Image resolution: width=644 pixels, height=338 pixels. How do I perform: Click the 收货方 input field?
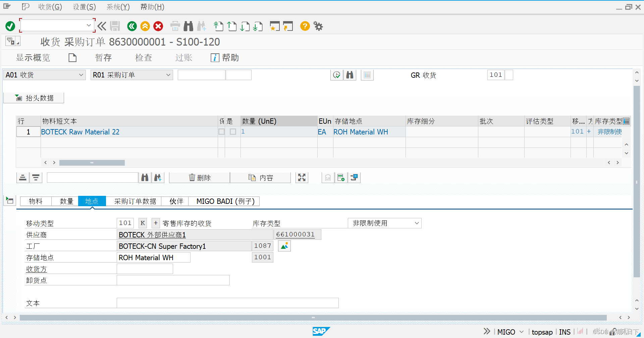(145, 269)
